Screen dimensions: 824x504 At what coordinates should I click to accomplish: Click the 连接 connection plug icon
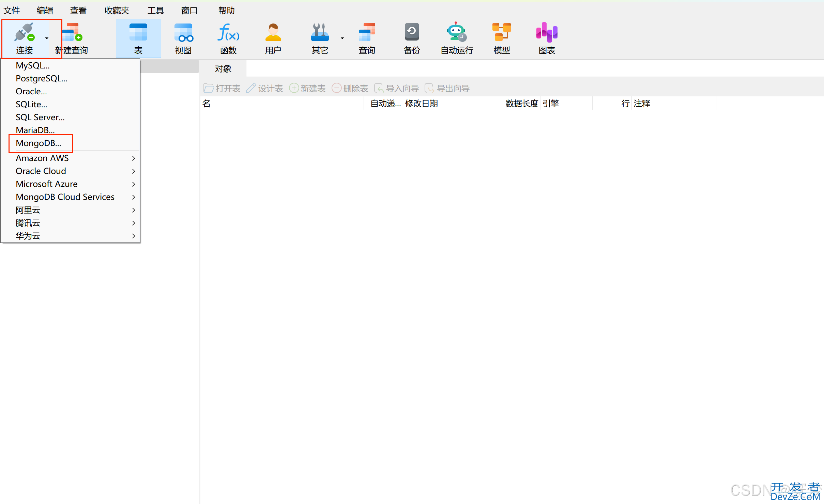(24, 32)
